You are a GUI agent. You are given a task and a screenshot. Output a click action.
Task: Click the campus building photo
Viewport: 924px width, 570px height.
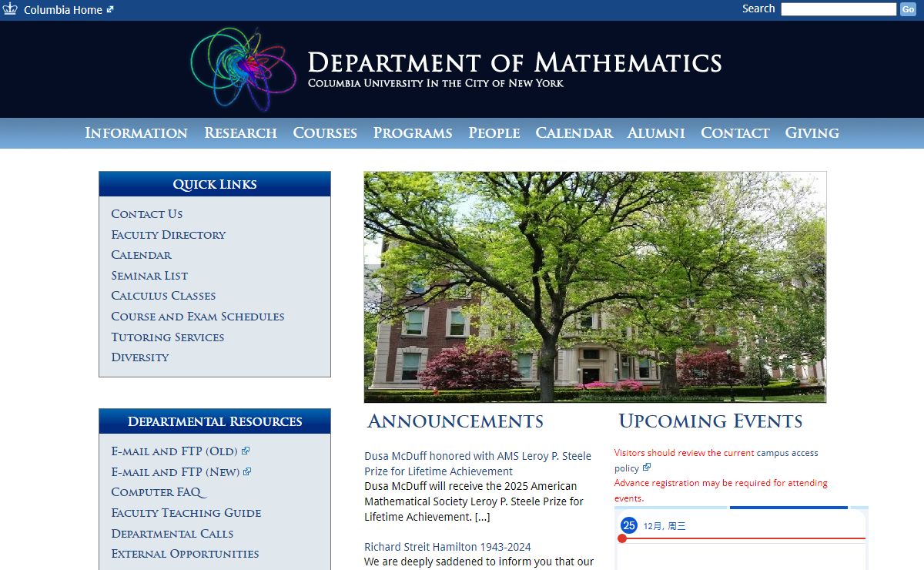tap(595, 287)
